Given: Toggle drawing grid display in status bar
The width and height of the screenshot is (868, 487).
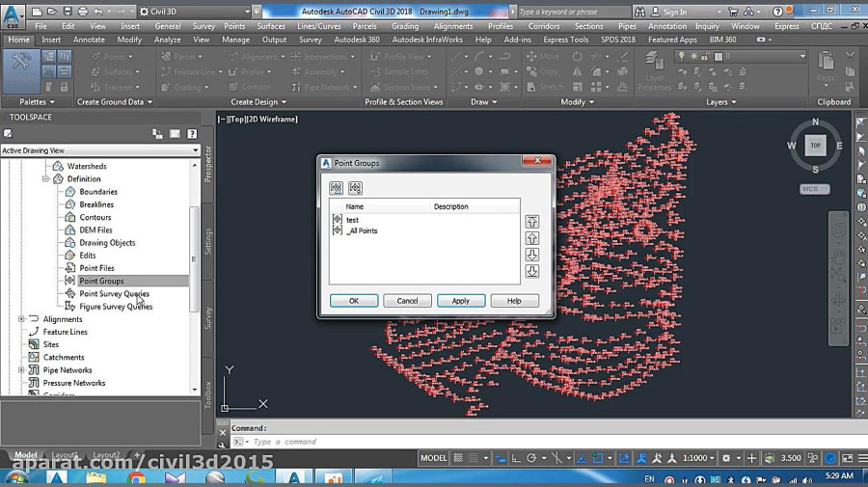Looking at the screenshot, I should click(458, 458).
